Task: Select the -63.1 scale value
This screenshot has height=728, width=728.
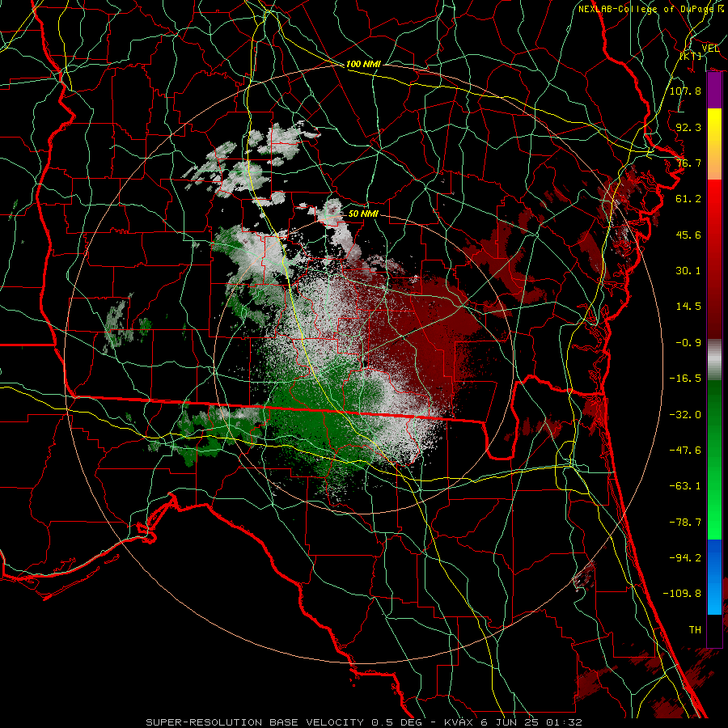Action: pos(685,486)
